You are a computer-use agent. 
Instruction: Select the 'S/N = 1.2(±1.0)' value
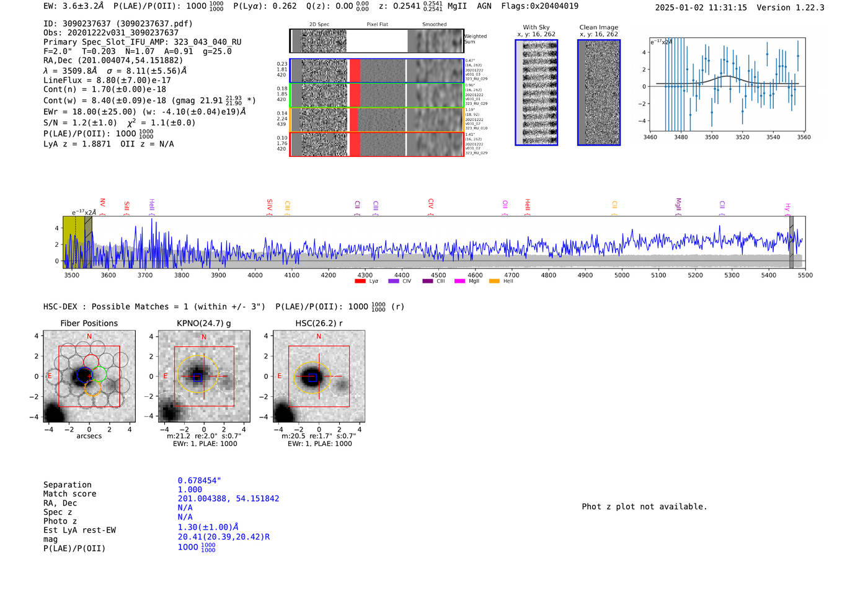tap(80, 123)
